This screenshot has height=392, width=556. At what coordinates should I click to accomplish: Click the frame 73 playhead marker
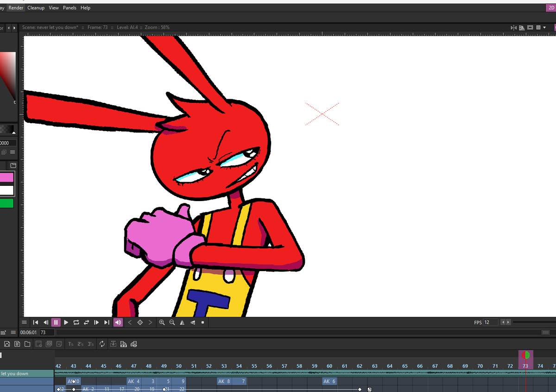pyautogui.click(x=525, y=355)
